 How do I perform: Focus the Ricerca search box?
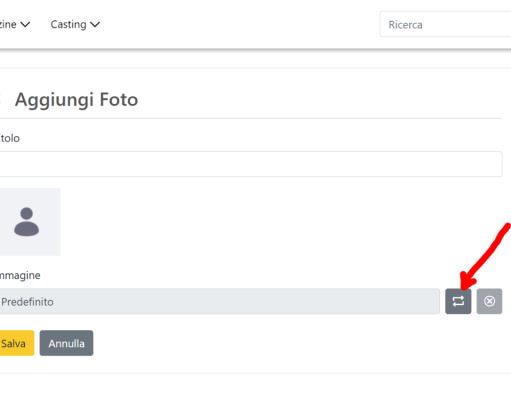coord(445,24)
